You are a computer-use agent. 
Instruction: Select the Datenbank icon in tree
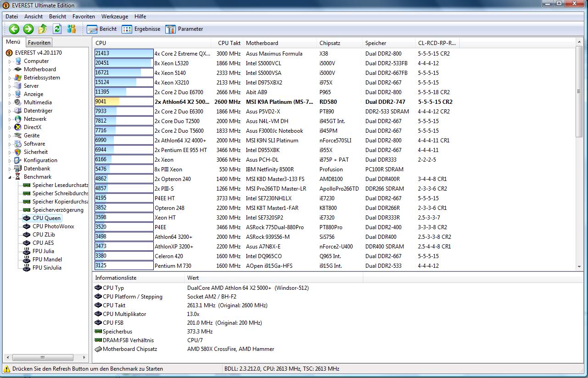click(17, 169)
